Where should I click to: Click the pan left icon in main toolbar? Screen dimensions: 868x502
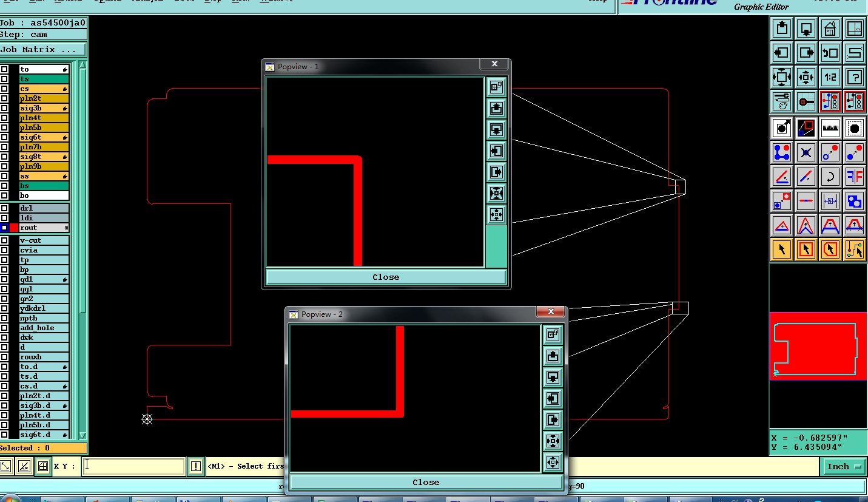coord(782,53)
